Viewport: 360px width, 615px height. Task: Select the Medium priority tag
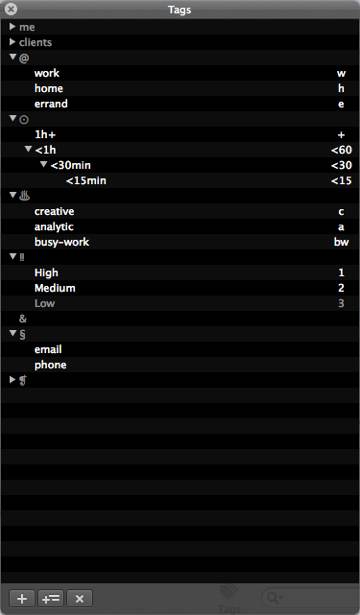pyautogui.click(x=55, y=288)
